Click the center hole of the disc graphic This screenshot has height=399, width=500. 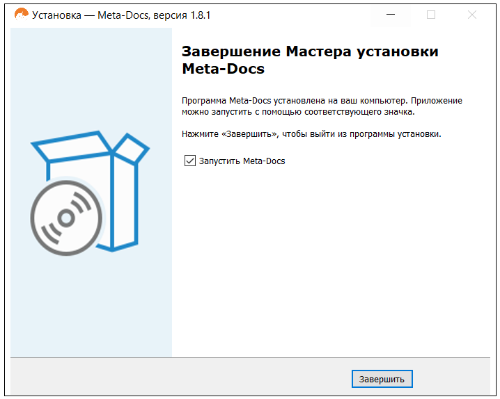pyautogui.click(x=66, y=218)
